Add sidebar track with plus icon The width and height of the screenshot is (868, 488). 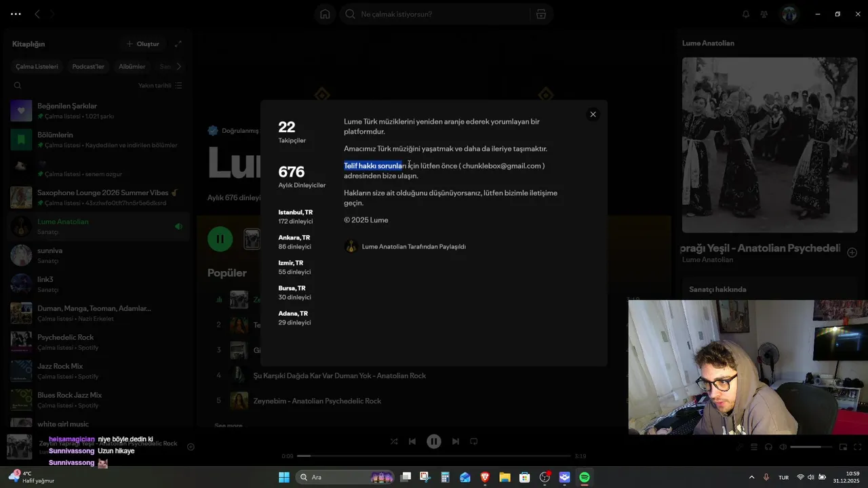[x=852, y=252]
